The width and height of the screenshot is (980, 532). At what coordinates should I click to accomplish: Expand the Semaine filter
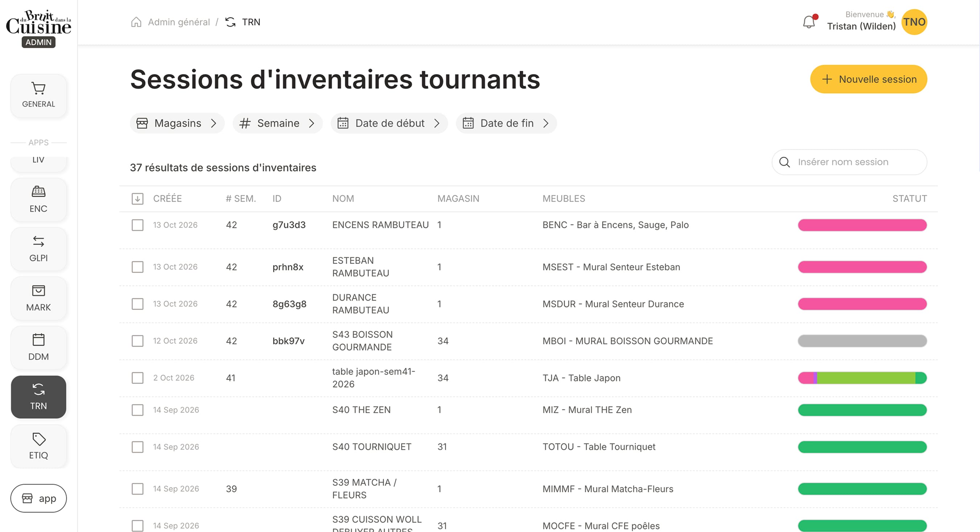(x=277, y=123)
